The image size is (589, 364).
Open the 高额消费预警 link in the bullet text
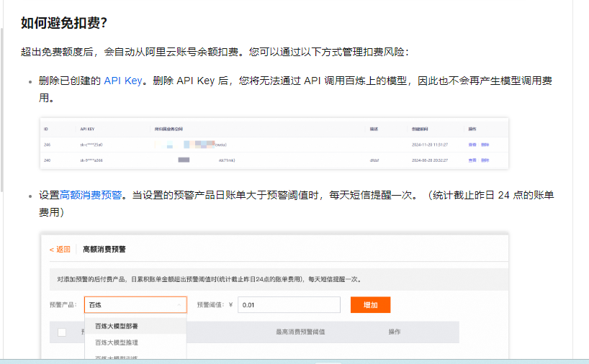[x=91, y=195]
